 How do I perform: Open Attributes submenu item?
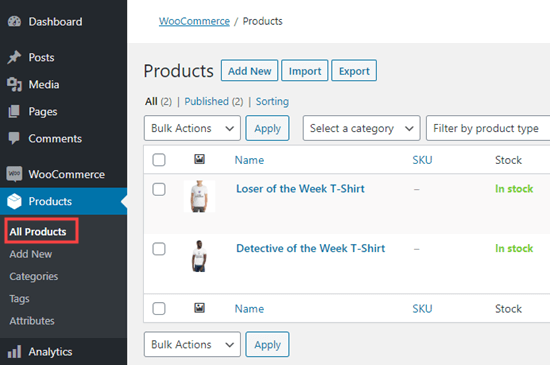coord(32,321)
